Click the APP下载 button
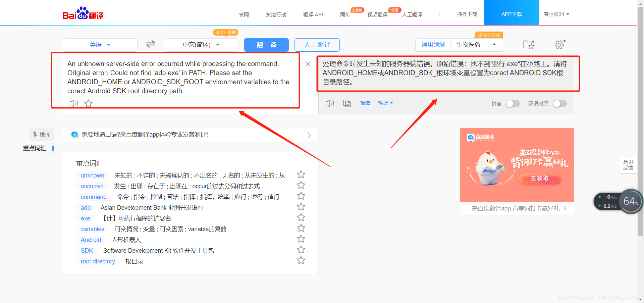Viewport: 644px width, 303px height. pos(512,13)
